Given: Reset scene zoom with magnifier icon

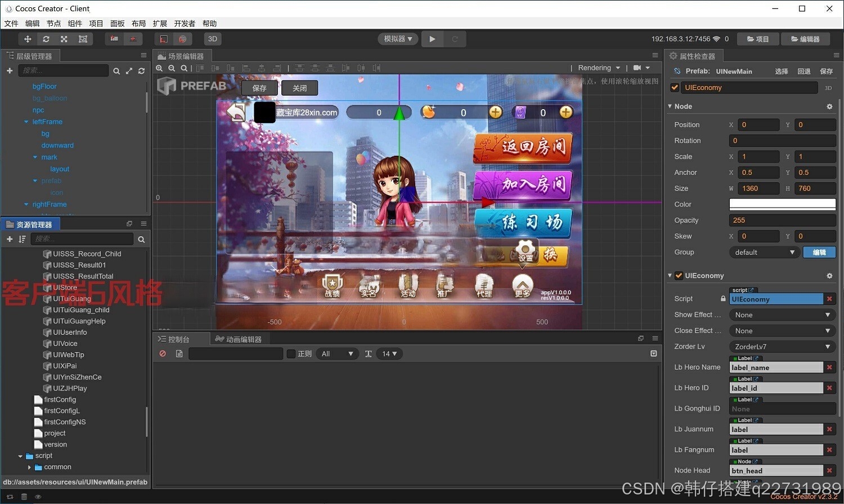Looking at the screenshot, I should pyautogui.click(x=184, y=68).
